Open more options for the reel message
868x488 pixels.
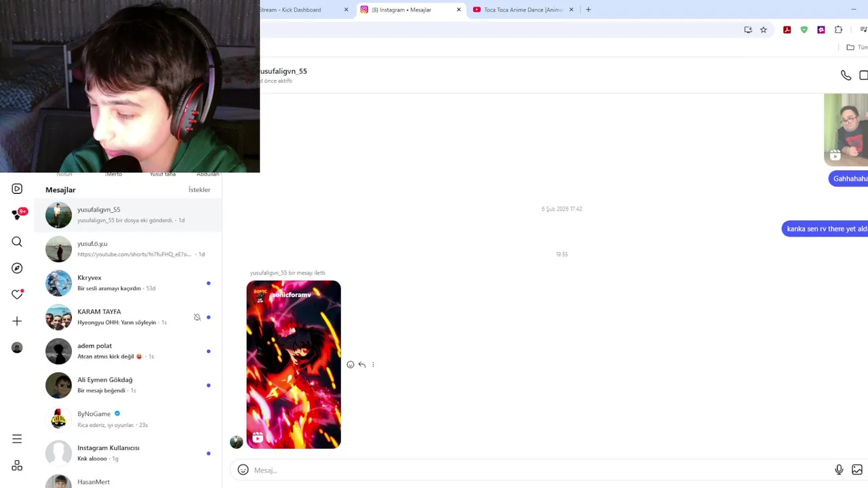click(x=373, y=365)
